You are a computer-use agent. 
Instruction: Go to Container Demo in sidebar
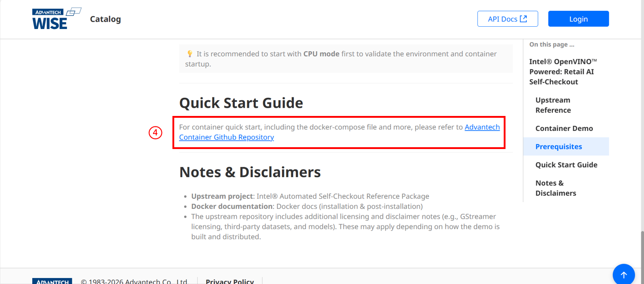pos(564,128)
